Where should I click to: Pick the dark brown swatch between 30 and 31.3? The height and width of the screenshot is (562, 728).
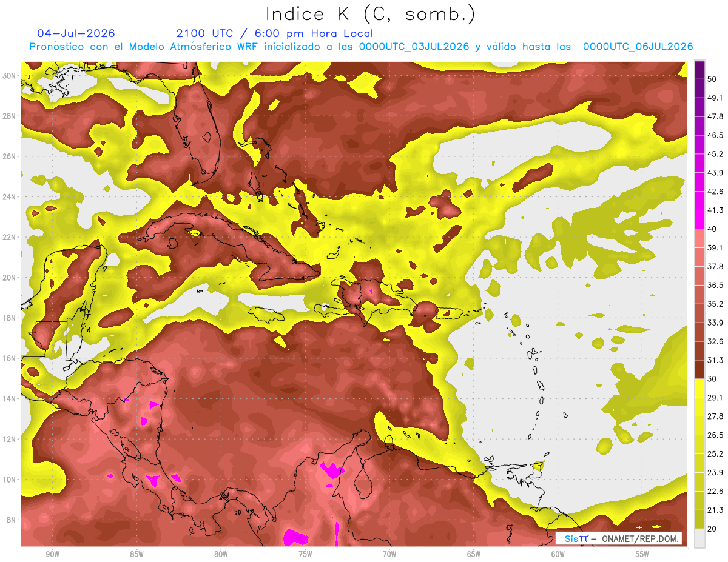pyautogui.click(x=699, y=369)
